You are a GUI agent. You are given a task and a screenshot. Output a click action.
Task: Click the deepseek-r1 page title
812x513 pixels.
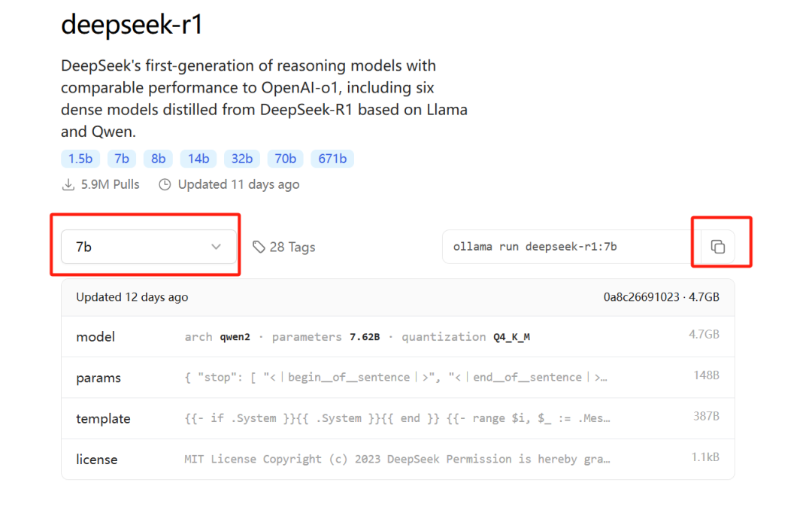point(132,25)
